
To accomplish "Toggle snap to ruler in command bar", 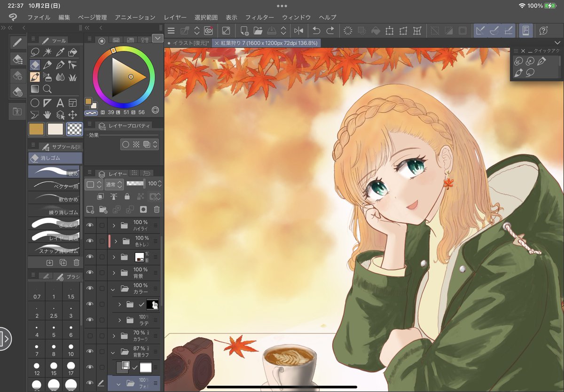I will coord(480,31).
